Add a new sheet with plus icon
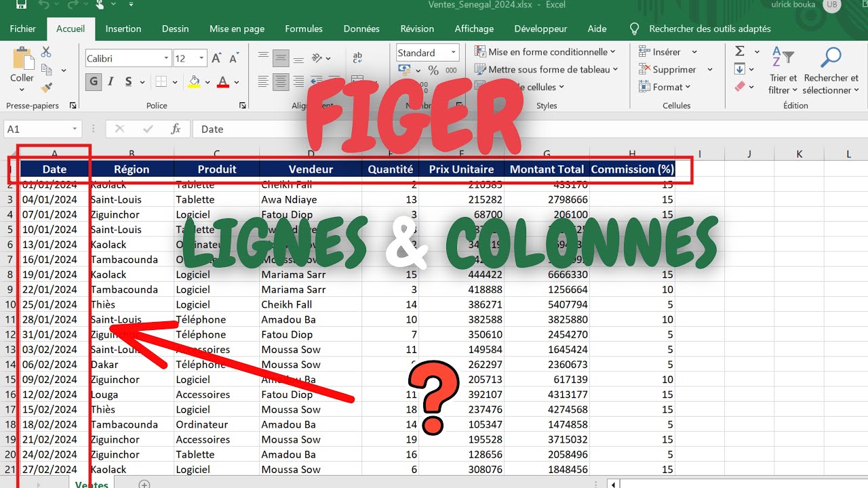Image resolution: width=868 pixels, height=488 pixels. [144, 484]
